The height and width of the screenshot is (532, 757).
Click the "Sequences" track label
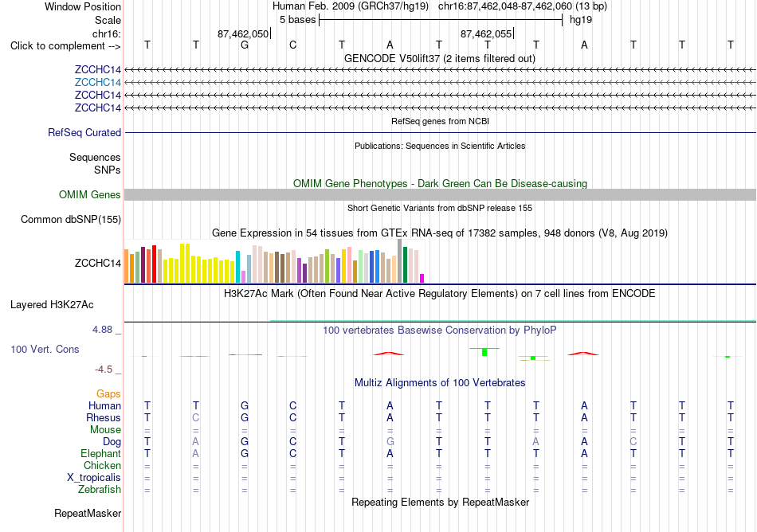[x=95, y=157]
